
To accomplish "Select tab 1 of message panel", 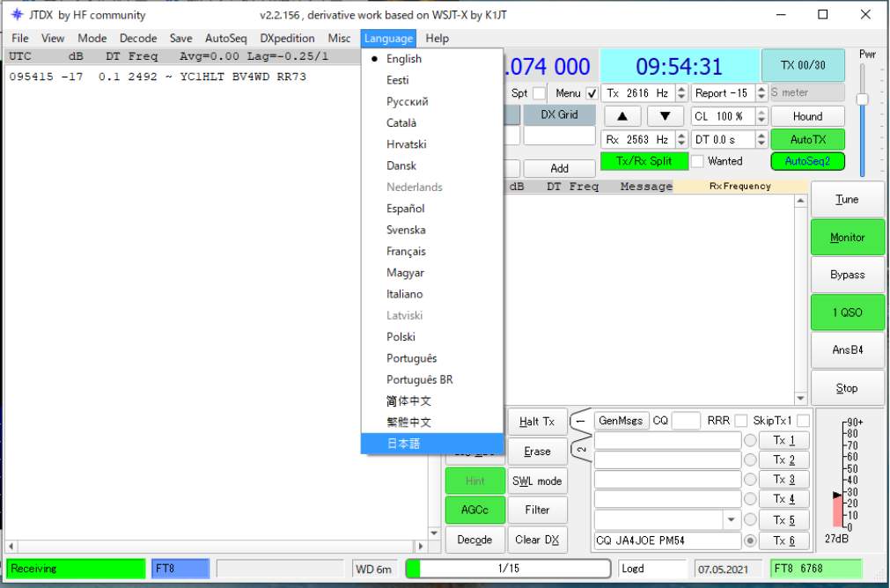I will [581, 421].
